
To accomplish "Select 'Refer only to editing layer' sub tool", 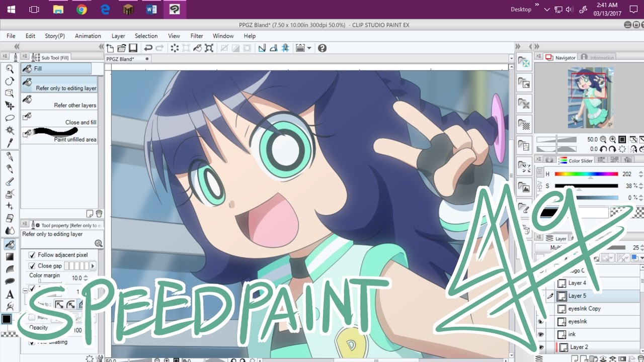I will [x=59, y=84].
